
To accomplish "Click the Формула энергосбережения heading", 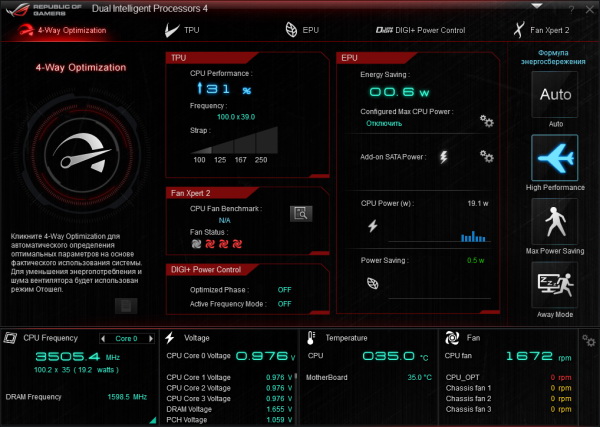I will [x=553, y=57].
